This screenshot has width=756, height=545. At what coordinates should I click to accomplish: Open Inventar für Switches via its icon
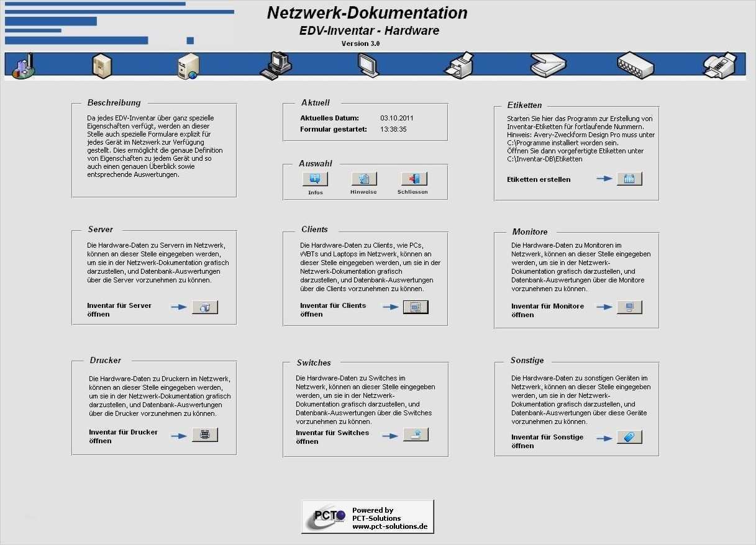pos(416,435)
